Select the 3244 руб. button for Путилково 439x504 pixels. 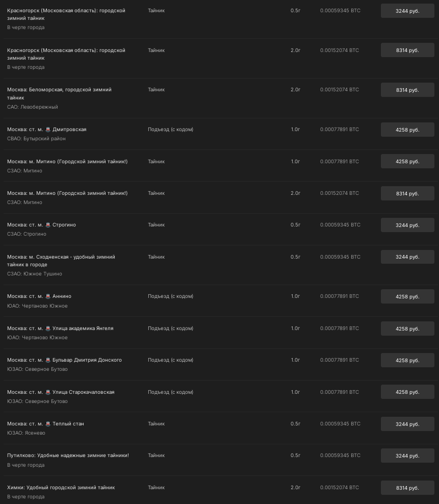point(407,456)
